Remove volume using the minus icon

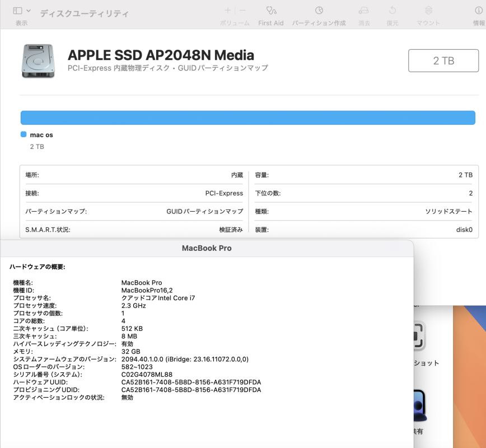[x=242, y=11]
